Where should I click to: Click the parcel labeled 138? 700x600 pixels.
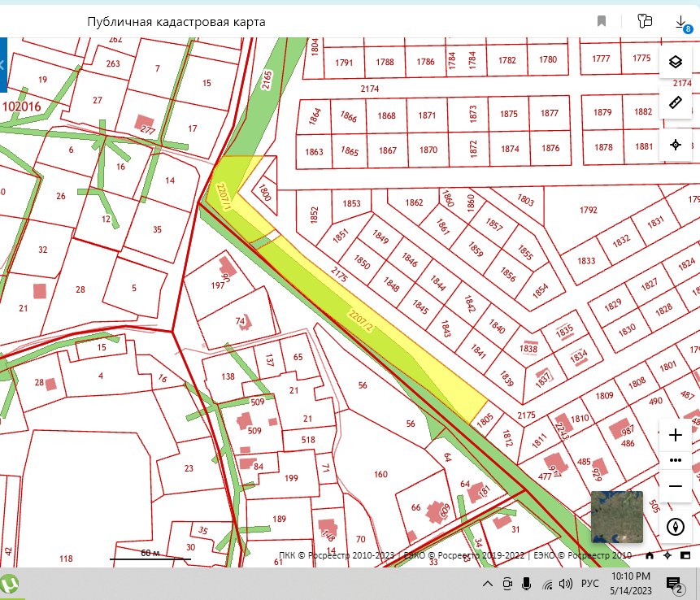(228, 376)
